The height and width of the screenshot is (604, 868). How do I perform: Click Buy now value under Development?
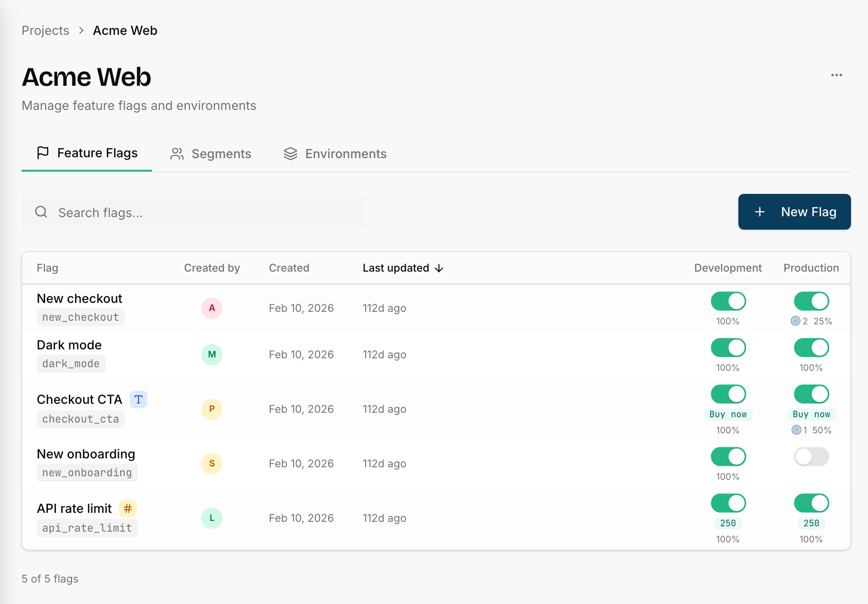tap(728, 414)
